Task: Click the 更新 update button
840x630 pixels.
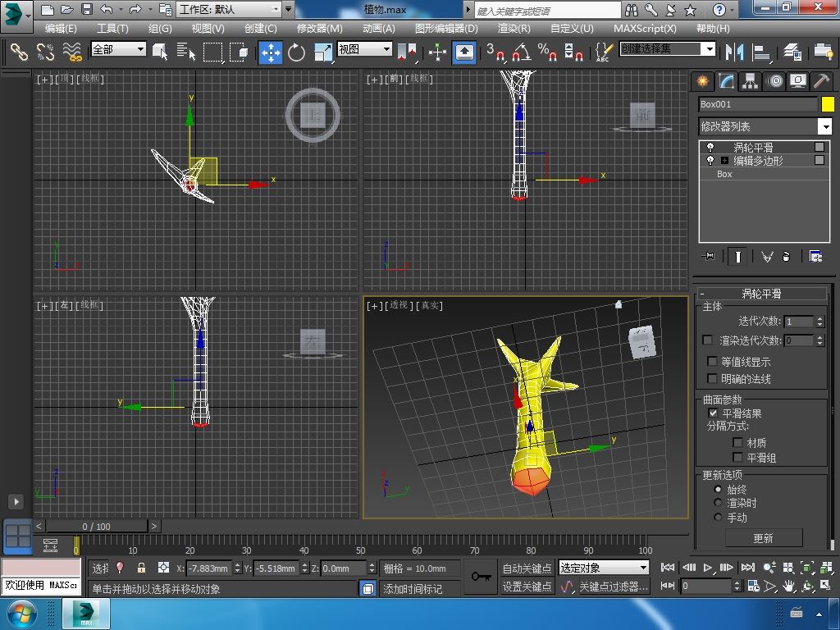Action: coord(764,538)
